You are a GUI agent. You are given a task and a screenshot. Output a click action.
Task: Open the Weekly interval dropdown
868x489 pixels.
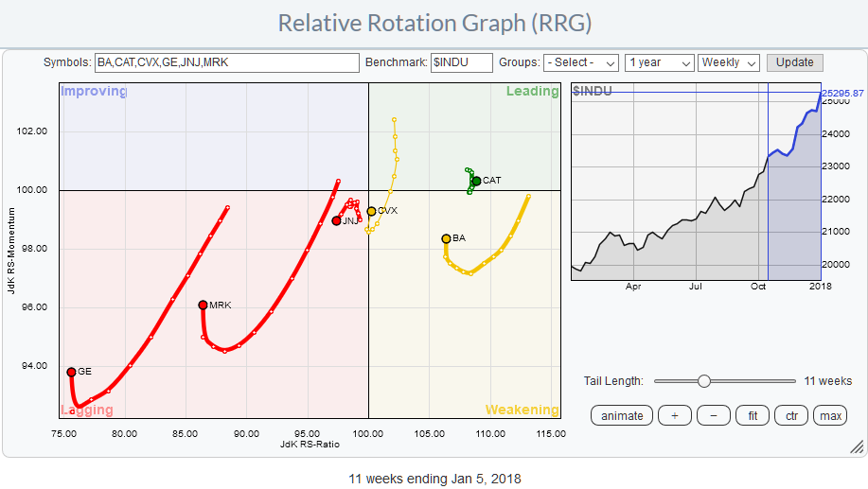(x=729, y=62)
